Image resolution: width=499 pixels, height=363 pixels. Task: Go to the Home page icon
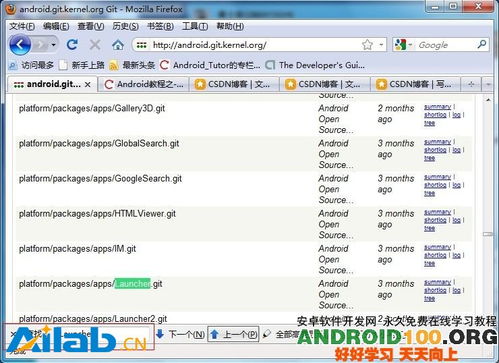[118, 45]
